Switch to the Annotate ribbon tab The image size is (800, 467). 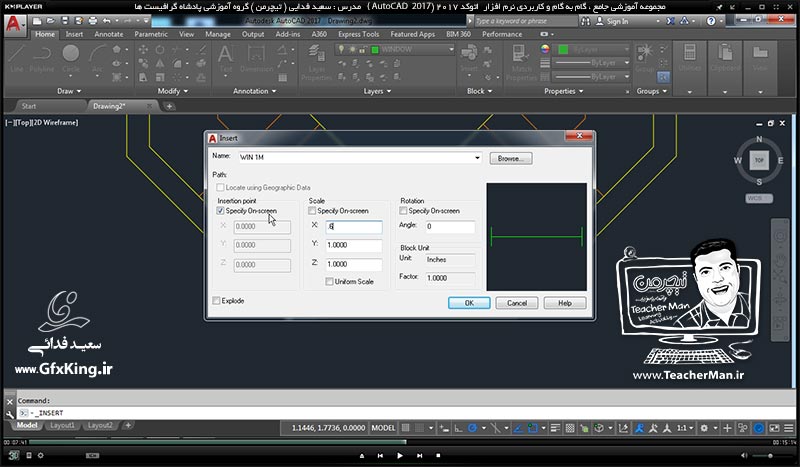click(x=109, y=34)
